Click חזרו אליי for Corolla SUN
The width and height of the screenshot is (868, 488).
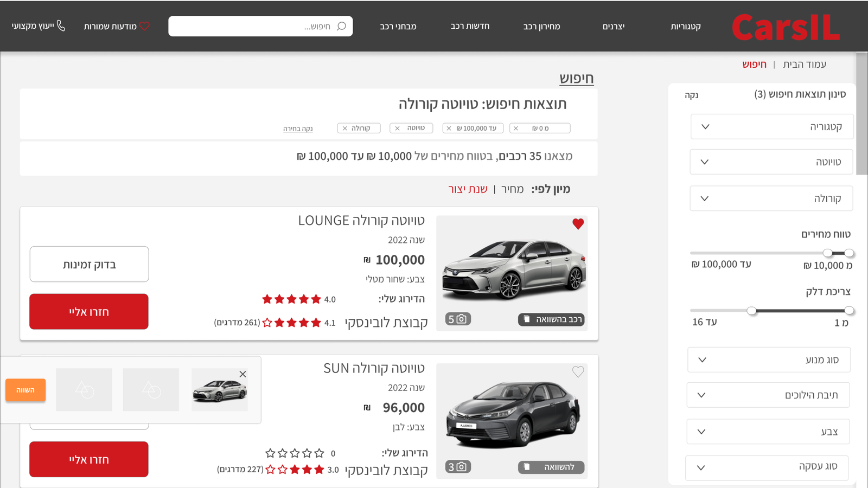89,459
